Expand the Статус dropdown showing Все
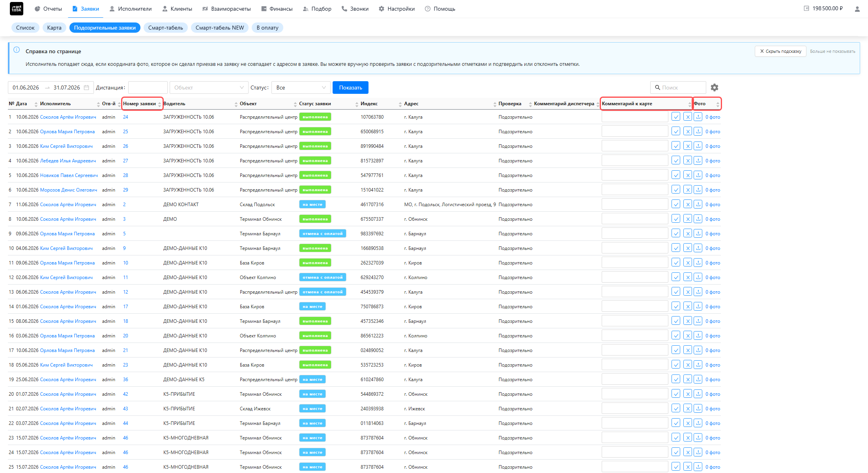This screenshot has width=868, height=473. [301, 88]
